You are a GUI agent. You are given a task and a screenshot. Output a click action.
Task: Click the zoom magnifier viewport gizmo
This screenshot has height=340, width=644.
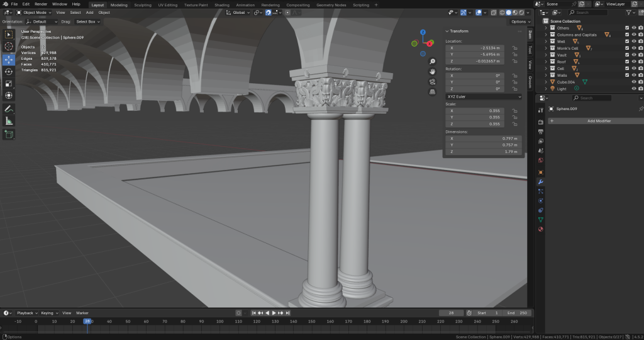[433, 62]
